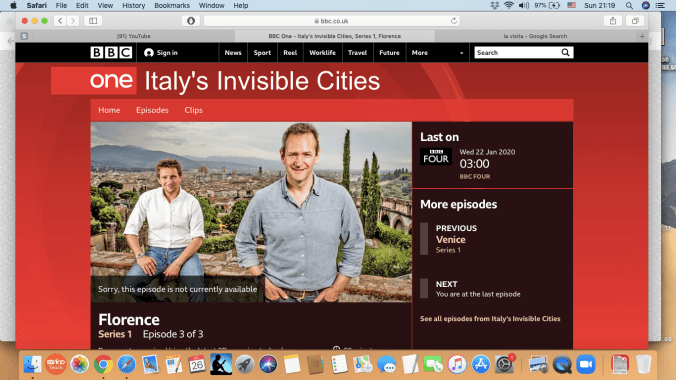Launch Launchpad rocket in the Dock
This screenshot has width=676, height=380.
244,364
